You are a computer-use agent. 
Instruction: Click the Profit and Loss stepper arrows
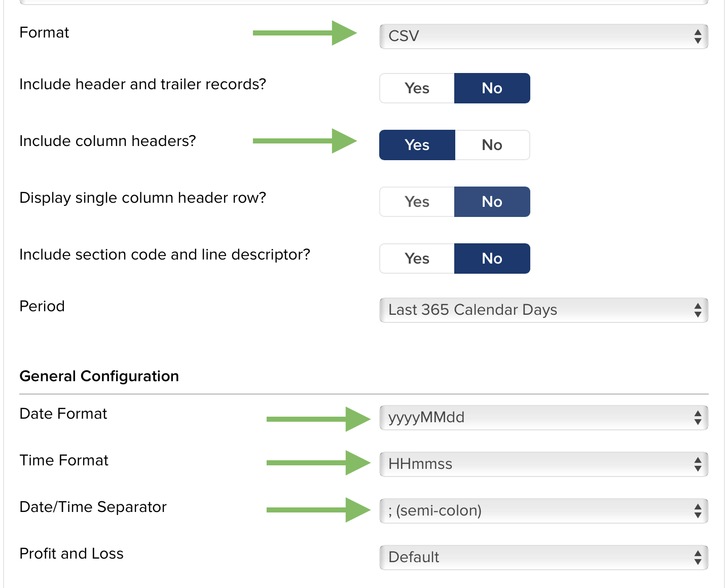(698, 557)
